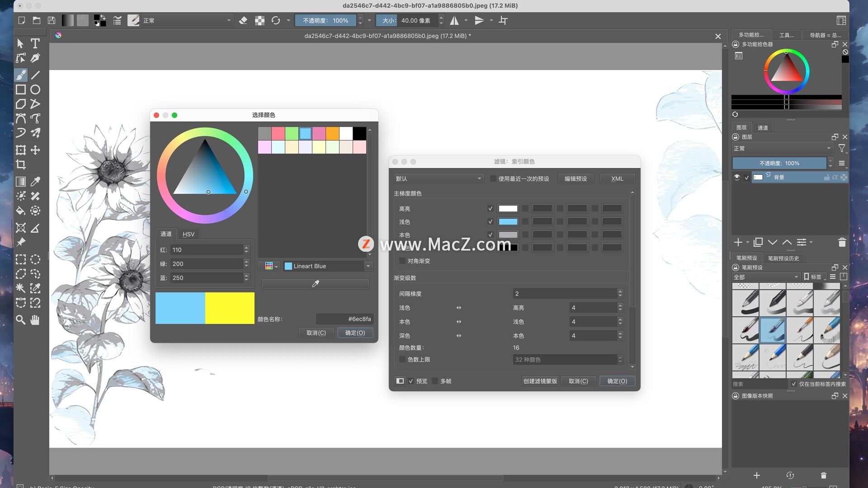Save the document with the floppy icon
Viewport: 868px width, 488px height.
[52, 20]
